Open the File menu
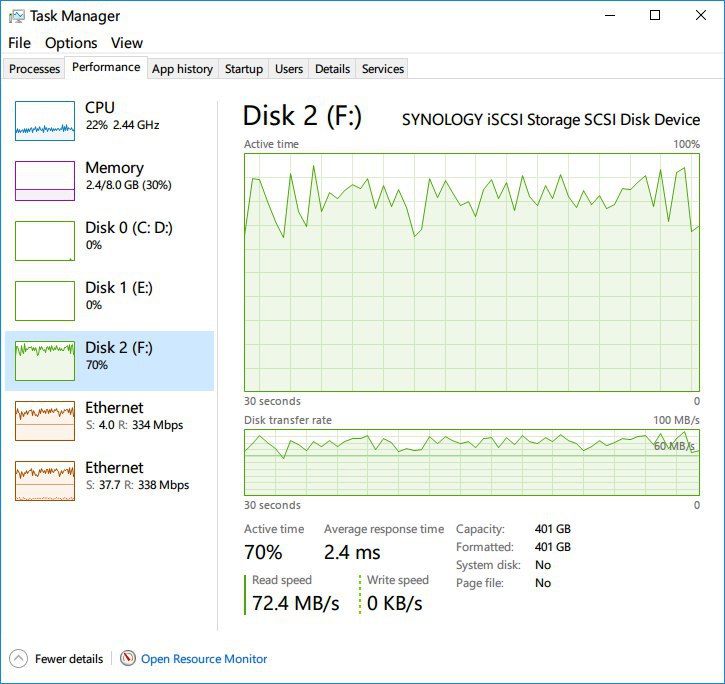The width and height of the screenshot is (725, 684). click(x=19, y=43)
